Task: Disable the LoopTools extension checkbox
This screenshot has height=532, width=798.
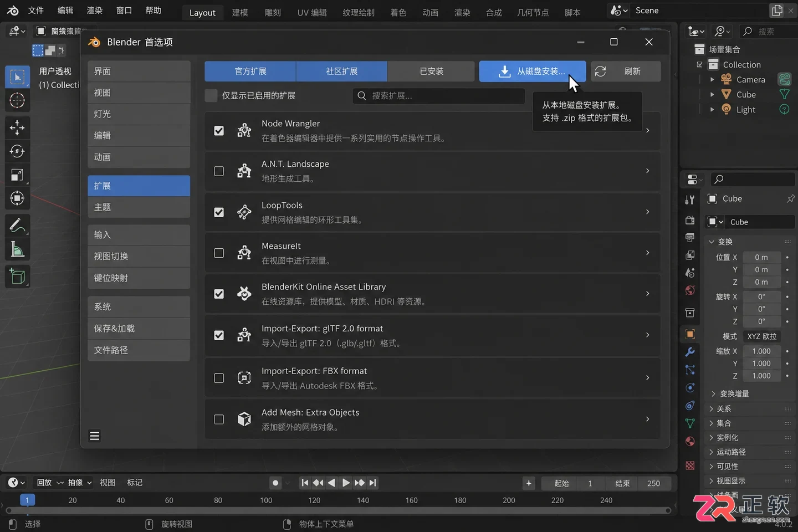Action: (219, 212)
